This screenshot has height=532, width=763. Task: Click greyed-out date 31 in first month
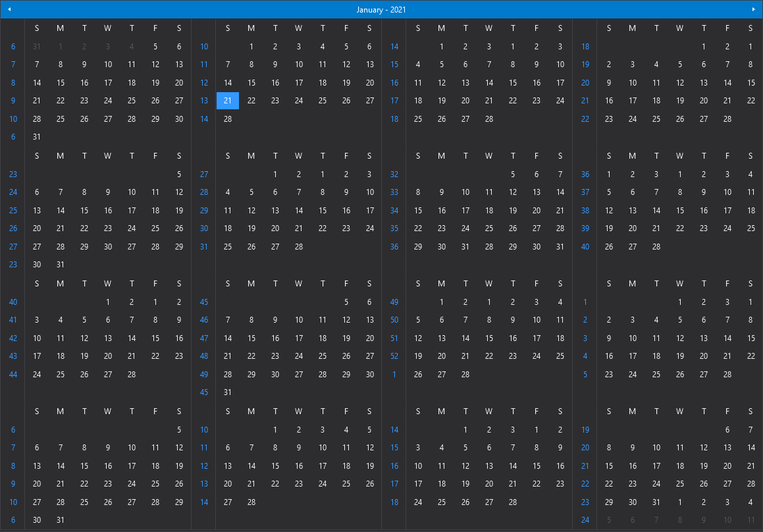click(x=36, y=47)
